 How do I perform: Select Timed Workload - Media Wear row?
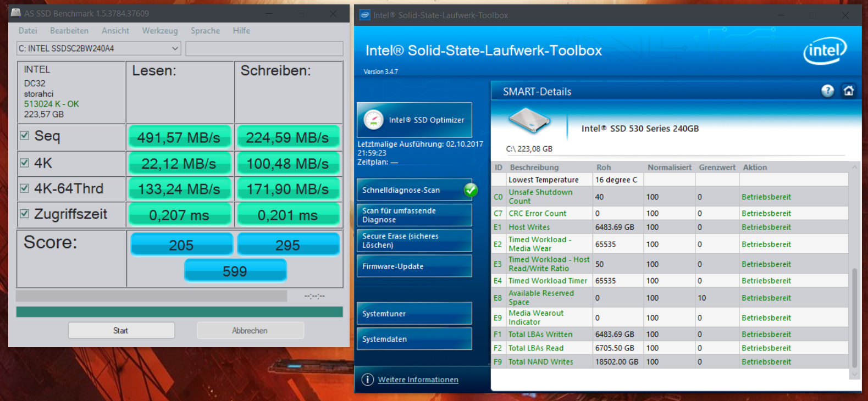(670, 244)
